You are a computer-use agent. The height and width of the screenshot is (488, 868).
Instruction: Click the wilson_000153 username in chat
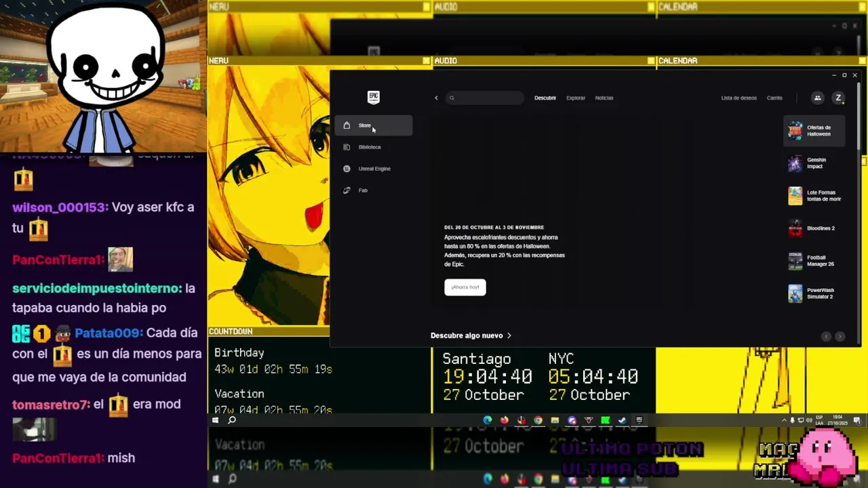tap(60, 207)
